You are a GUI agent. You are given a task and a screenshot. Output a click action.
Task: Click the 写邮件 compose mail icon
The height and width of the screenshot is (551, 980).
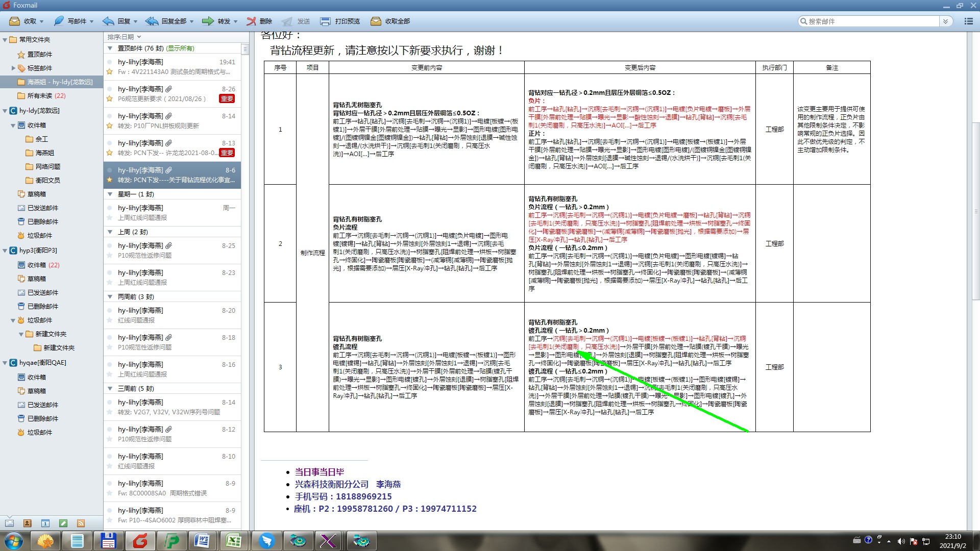click(59, 21)
